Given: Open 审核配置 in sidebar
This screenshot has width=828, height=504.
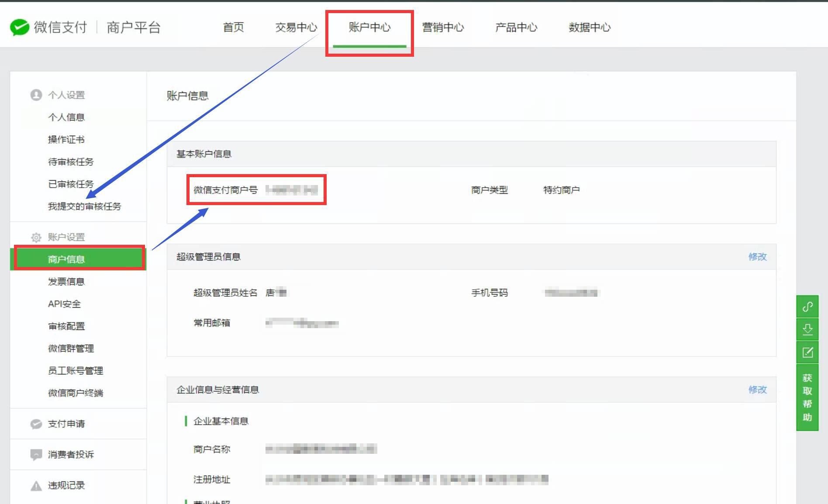Looking at the screenshot, I should click(x=66, y=326).
